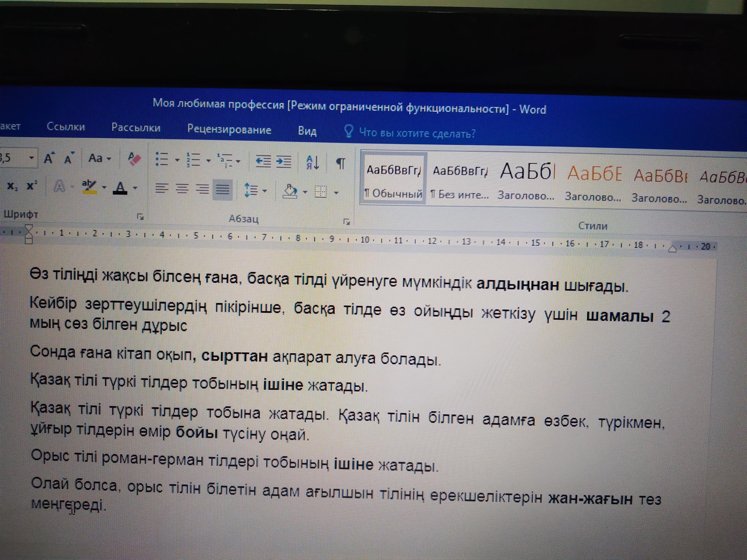The width and height of the screenshot is (747, 560).
Task: Click the numbered list icon
Action: pos(194,160)
